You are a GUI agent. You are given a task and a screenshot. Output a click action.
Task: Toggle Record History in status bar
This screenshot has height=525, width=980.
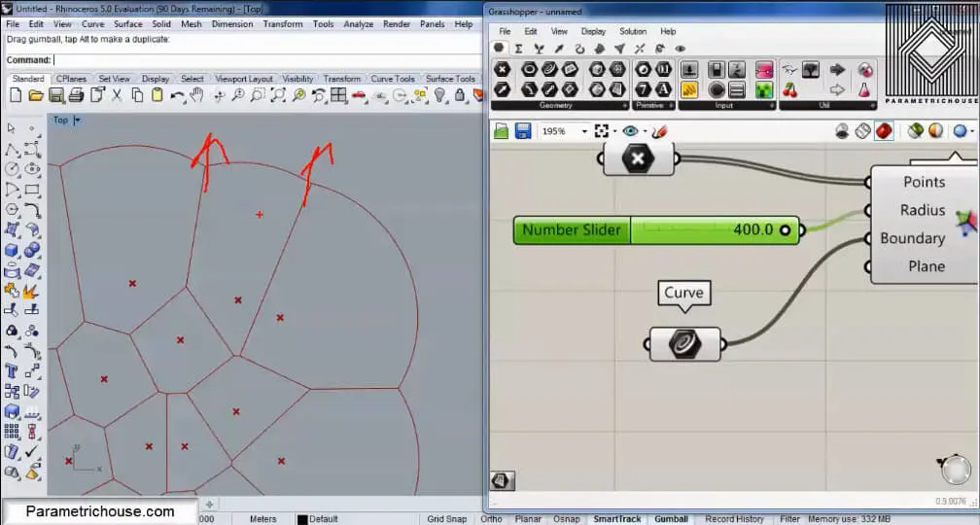tap(734, 519)
